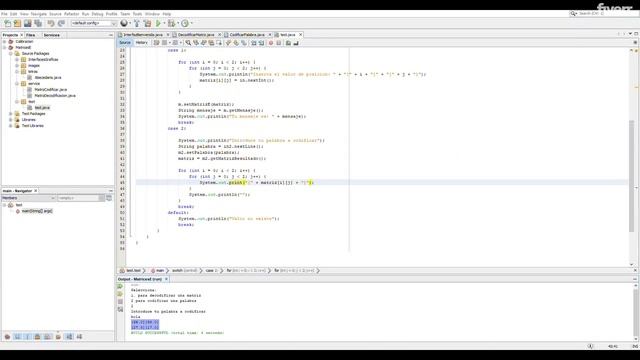Open MatrizCodificar.java in project tree
Viewport: 640px width, 360px height.
[x=51, y=89]
